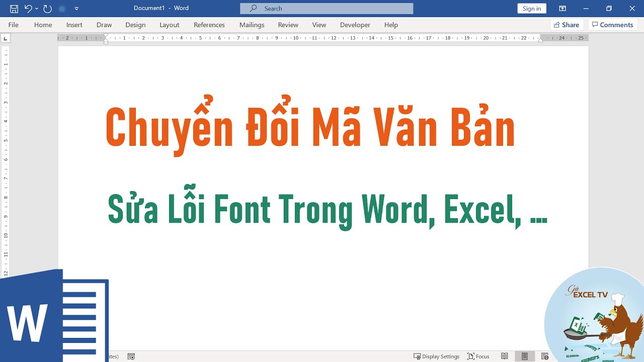Open the Undo history dropdown arrow
The height and width of the screenshot is (362, 644).
coord(37,9)
